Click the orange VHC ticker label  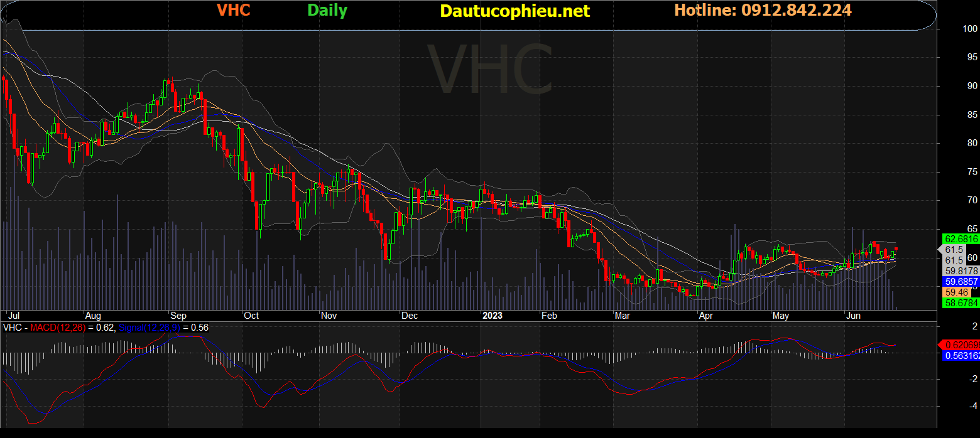point(233,11)
